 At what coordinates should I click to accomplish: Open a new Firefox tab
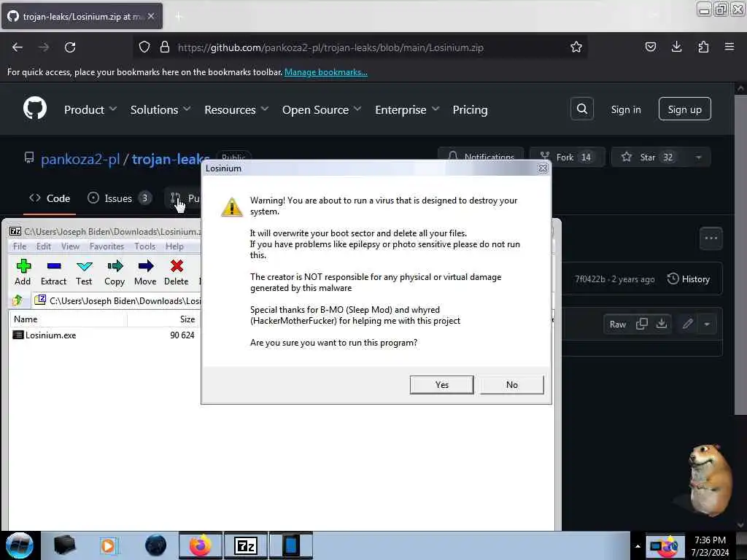[179, 17]
